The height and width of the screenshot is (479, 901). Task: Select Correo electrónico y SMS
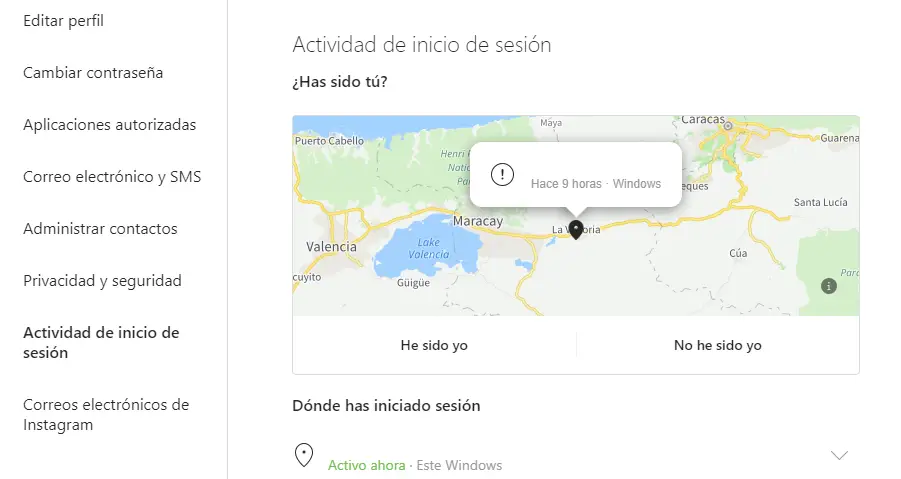pyautogui.click(x=112, y=177)
